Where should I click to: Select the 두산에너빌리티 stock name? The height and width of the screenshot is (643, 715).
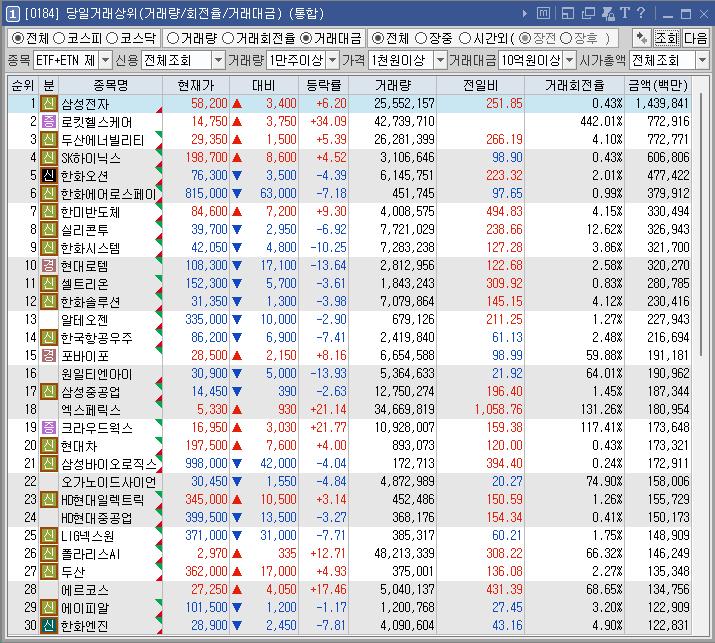(x=103, y=140)
